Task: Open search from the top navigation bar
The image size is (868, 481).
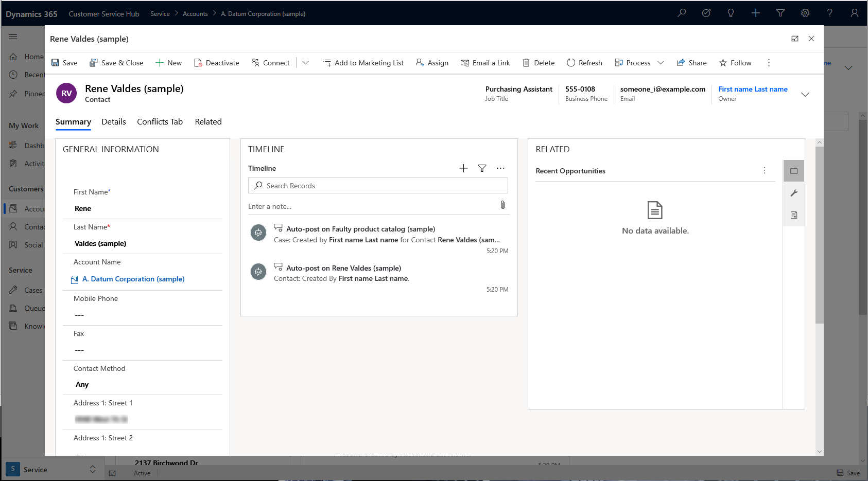Action: [x=681, y=13]
